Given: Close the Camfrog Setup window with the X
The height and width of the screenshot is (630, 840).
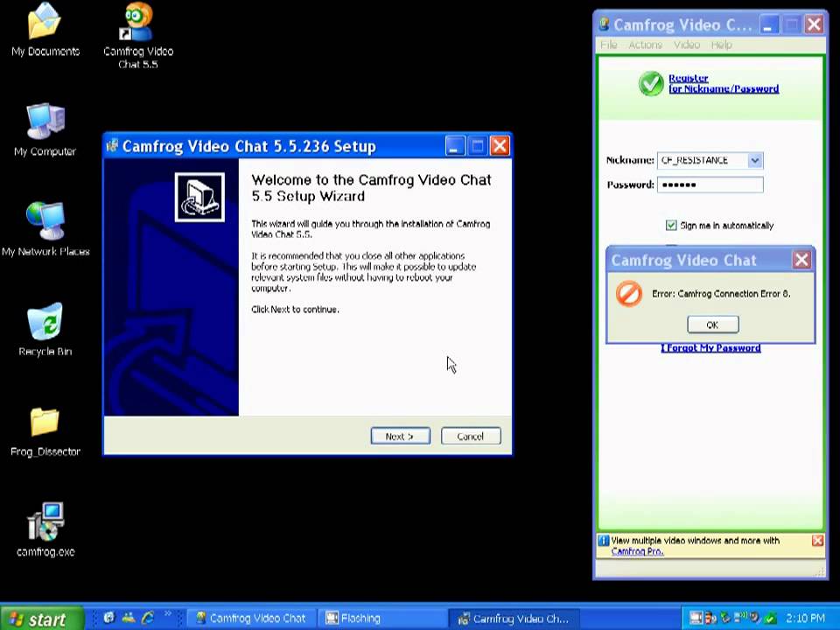Looking at the screenshot, I should tap(500, 146).
